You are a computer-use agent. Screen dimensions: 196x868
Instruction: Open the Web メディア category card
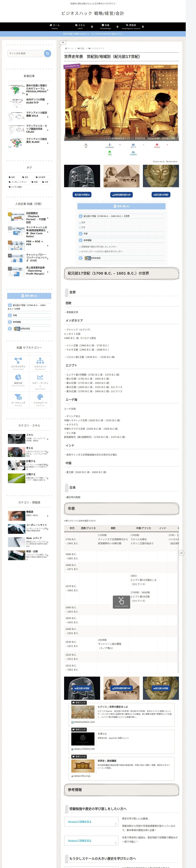[29, 542]
